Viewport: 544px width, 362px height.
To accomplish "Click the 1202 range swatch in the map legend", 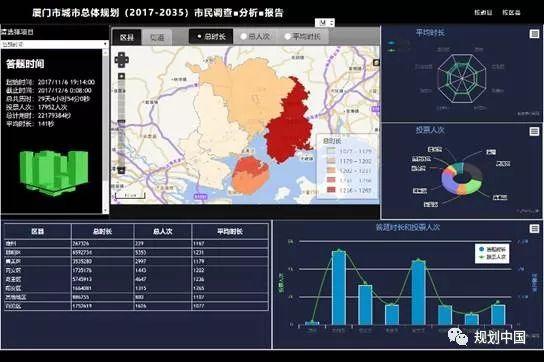I will [x=332, y=170].
